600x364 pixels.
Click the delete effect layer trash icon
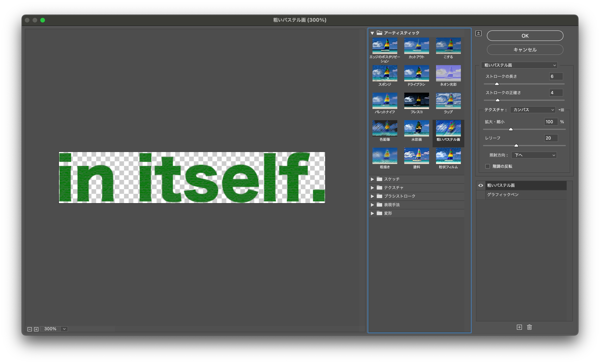coord(529,327)
